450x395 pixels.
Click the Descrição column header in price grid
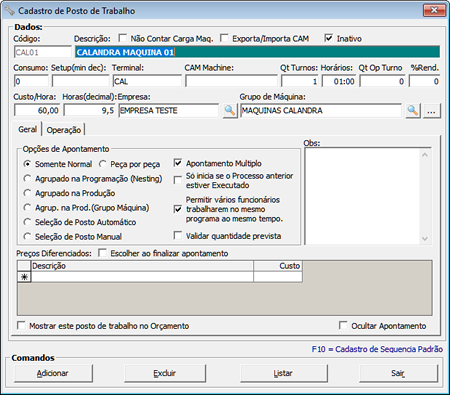pos(142,266)
